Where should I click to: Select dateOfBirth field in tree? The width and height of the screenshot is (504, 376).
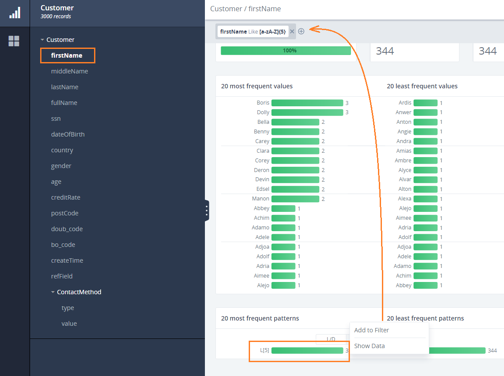pos(68,134)
